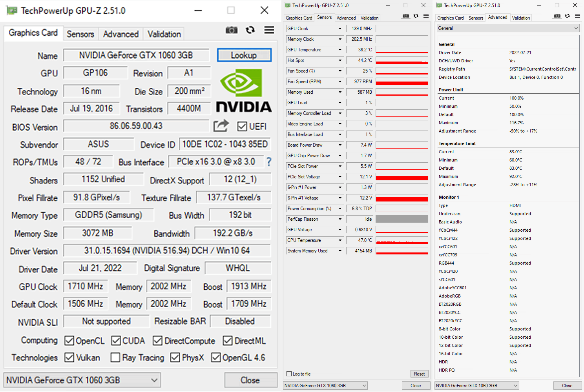
Task: Expand the GPU Clock sensor dropdown
Action: [340, 29]
